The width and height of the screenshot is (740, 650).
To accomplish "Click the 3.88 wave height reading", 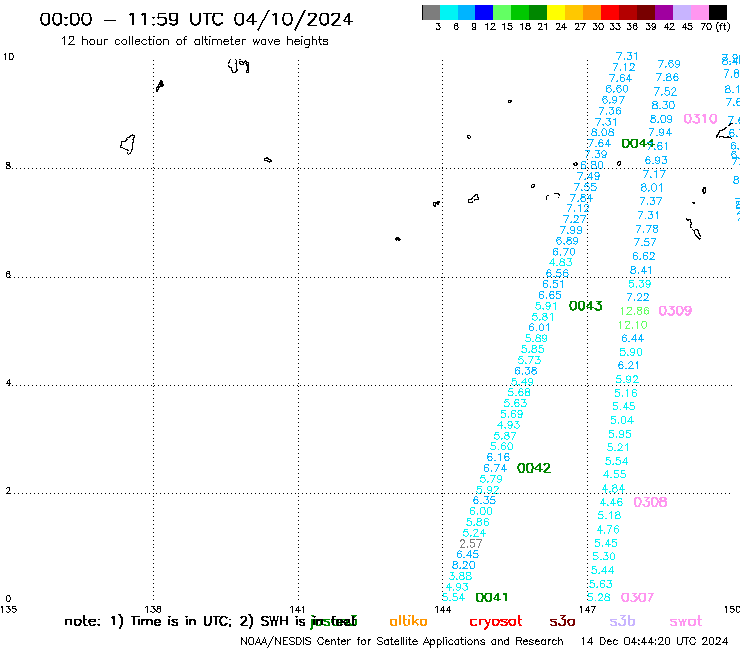I will click(x=460, y=576).
